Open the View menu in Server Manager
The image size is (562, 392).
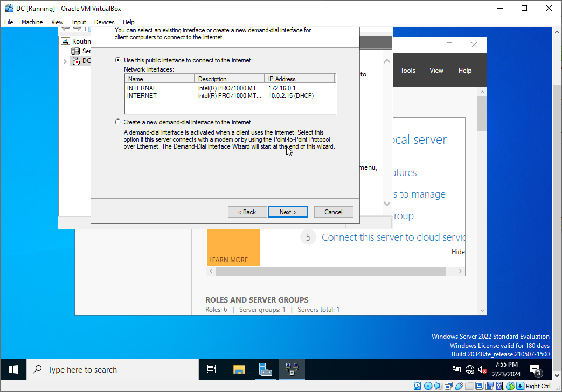(x=436, y=71)
